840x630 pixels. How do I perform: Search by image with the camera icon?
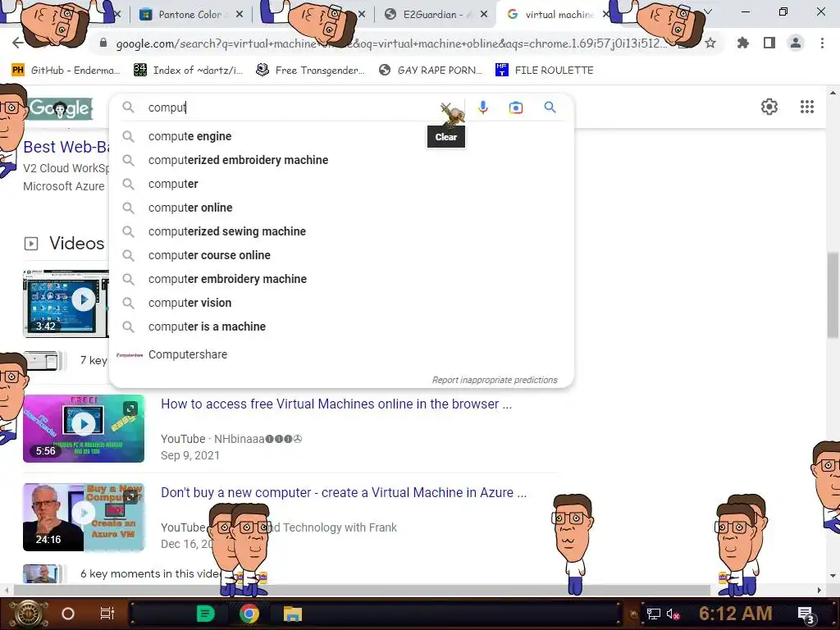pyautogui.click(x=516, y=107)
